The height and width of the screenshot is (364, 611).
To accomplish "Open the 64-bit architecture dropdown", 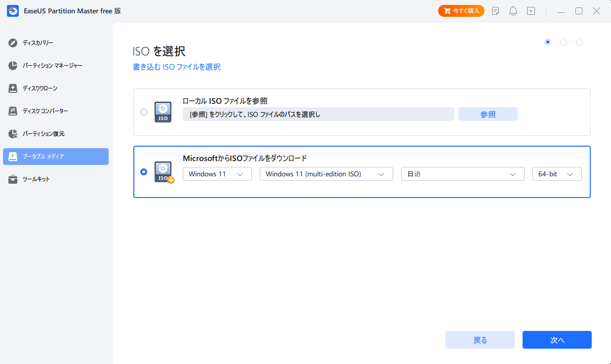I will click(557, 174).
